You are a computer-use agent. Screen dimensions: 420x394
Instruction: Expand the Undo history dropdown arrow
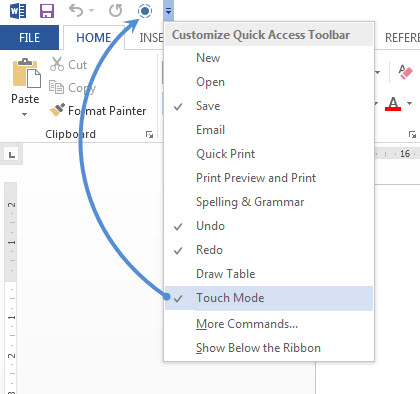tap(91, 11)
